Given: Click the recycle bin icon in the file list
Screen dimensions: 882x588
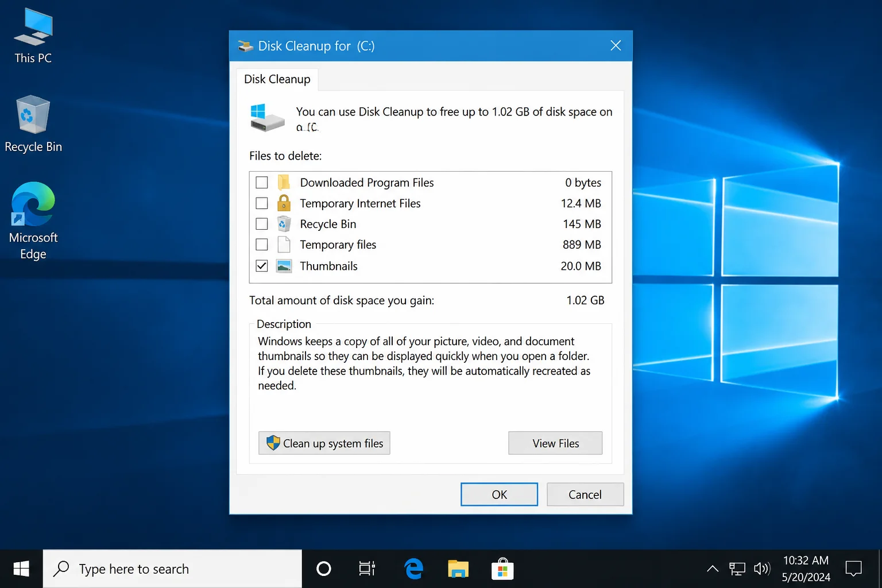Looking at the screenshot, I should [284, 224].
